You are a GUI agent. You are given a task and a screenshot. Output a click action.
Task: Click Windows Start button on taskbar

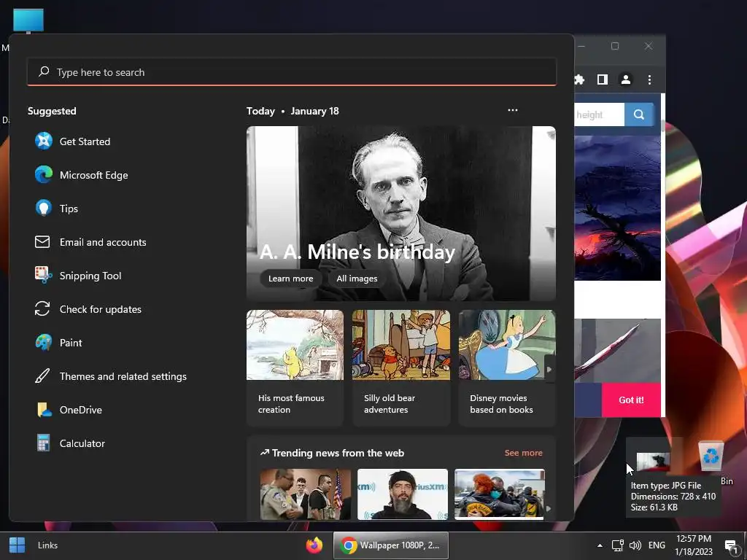(x=18, y=545)
